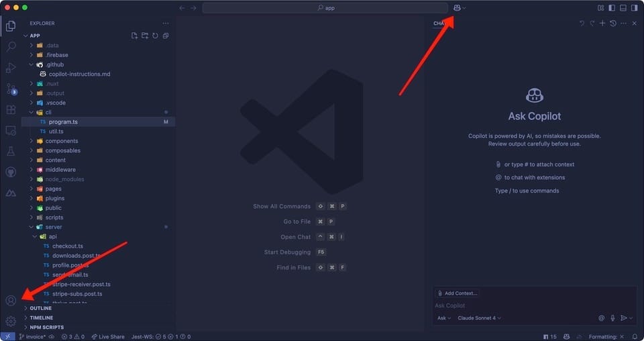Toggle the bottom panel visibility

[x=623, y=8]
